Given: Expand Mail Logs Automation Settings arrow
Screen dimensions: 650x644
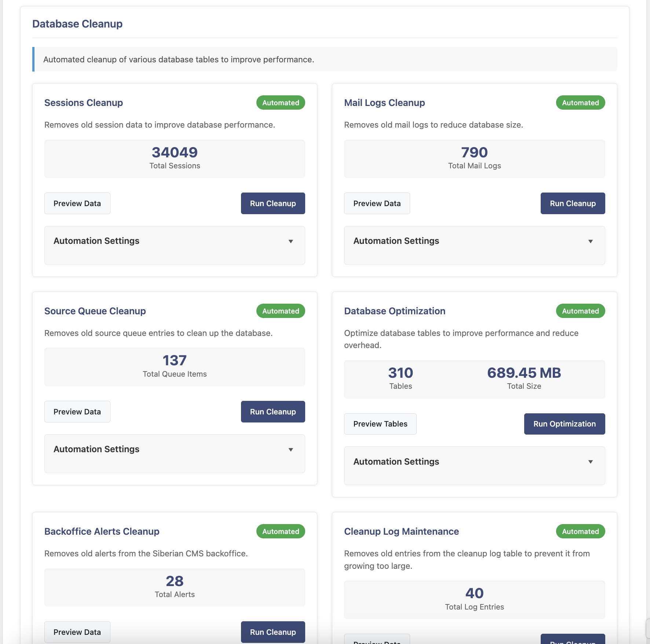Looking at the screenshot, I should [x=590, y=241].
